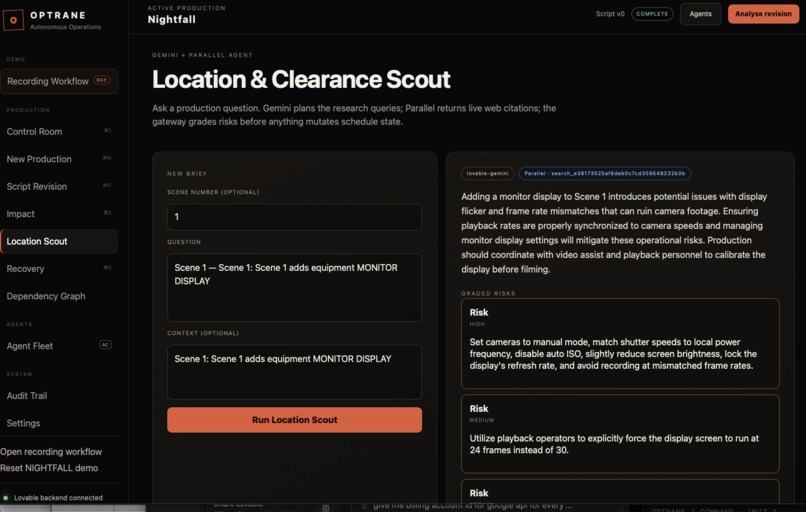Click the Optrane logo icon
Viewport: 806px width, 512px height.
tap(13, 20)
